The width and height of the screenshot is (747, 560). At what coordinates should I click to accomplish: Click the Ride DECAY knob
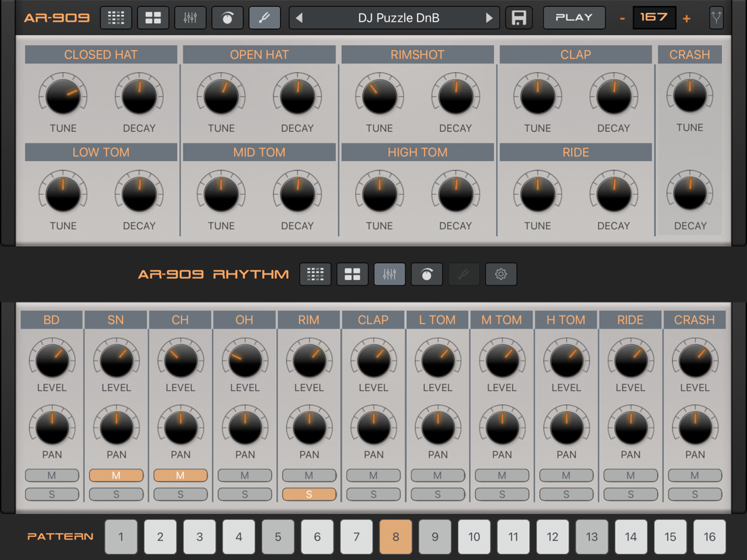614,194
